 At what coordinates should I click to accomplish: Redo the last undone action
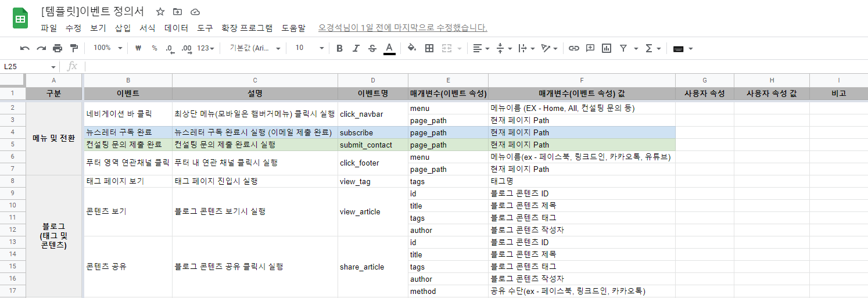click(x=41, y=48)
